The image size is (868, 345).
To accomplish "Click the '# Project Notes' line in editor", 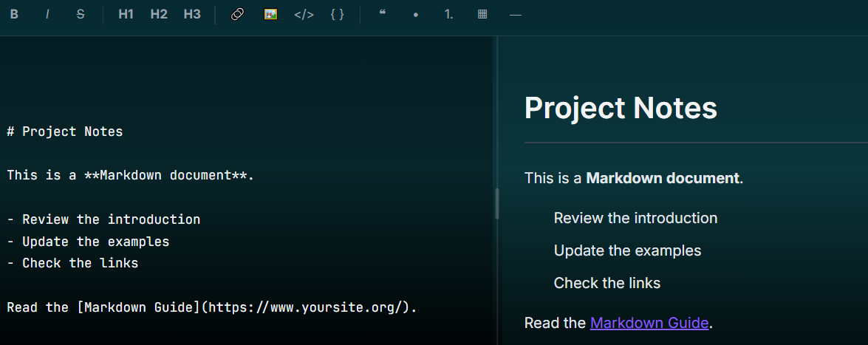I will [x=65, y=131].
